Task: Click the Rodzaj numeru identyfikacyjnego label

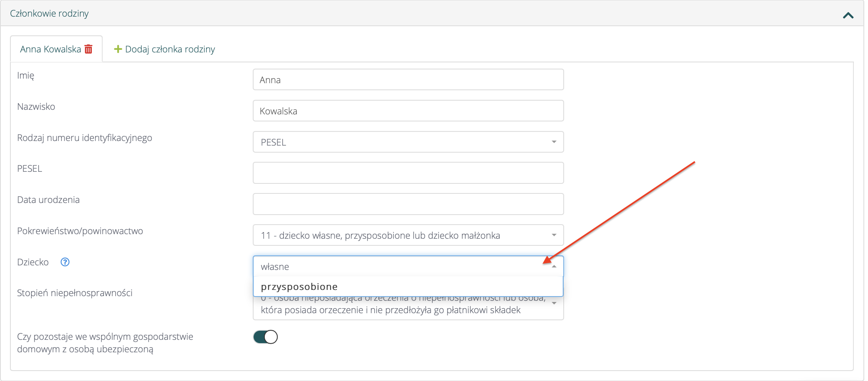Action: (x=84, y=138)
